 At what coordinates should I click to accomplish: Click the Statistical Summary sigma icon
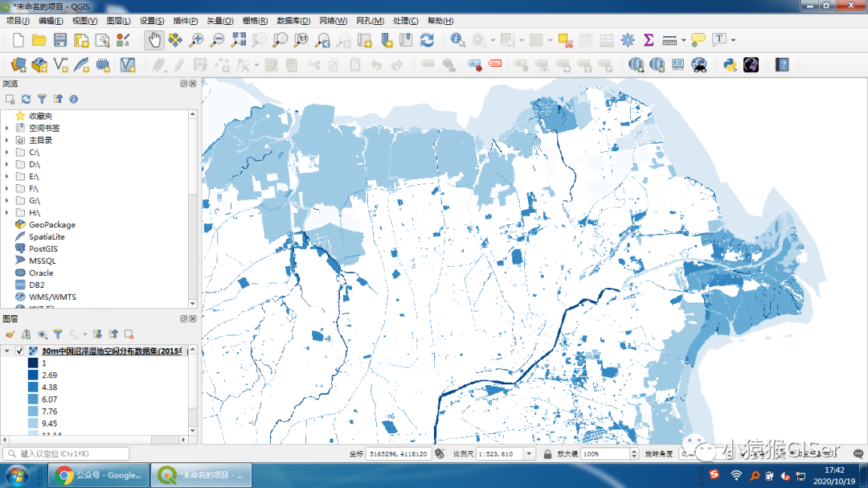tap(648, 39)
